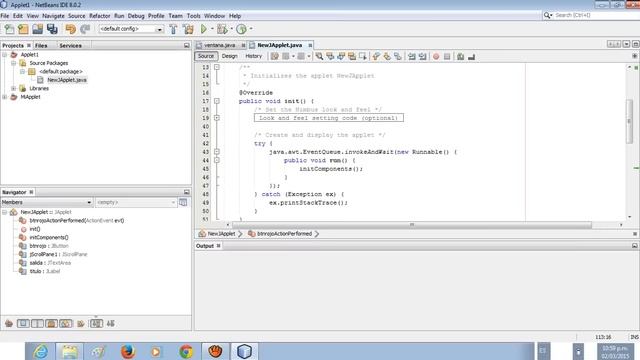
Task: Click the Open Project toolbar icon
Action: click(38, 29)
